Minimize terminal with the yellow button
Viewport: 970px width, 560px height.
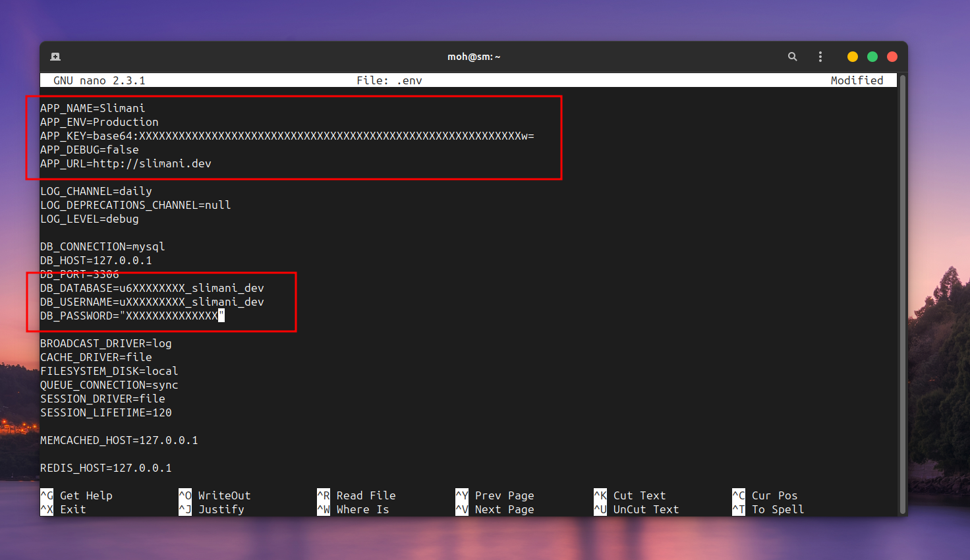tap(852, 57)
